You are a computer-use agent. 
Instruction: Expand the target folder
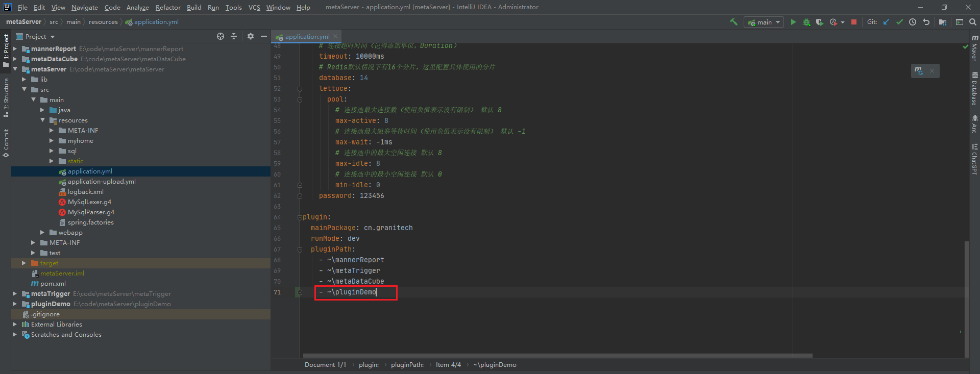tap(24, 263)
